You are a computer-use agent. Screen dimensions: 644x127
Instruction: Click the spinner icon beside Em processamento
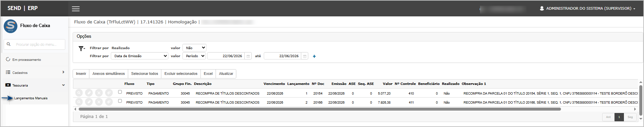pyautogui.click(x=8, y=59)
